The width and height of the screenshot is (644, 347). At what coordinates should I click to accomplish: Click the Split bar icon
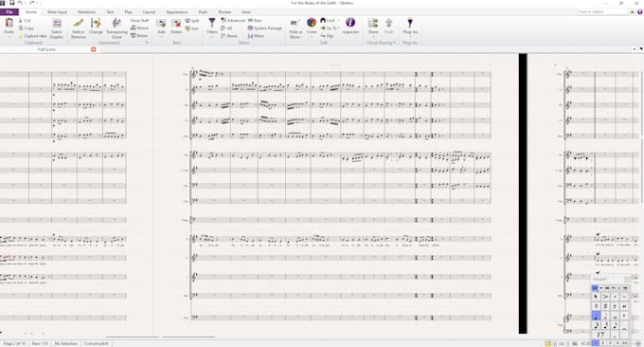[192, 20]
